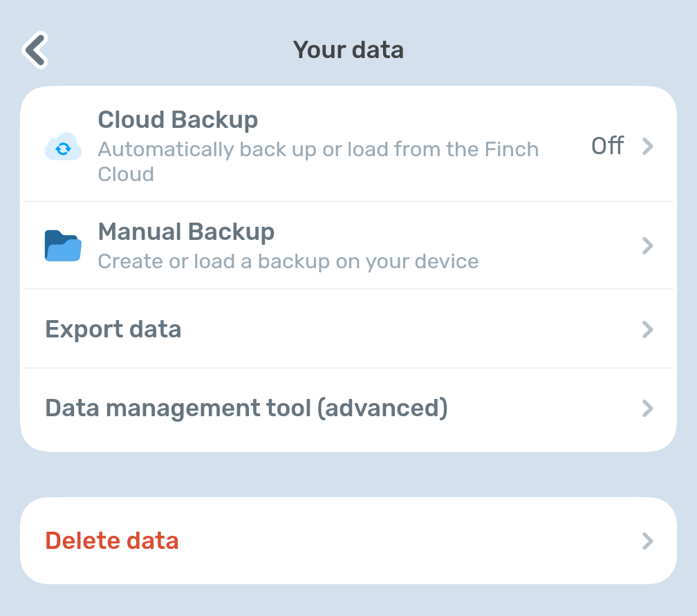697x616 pixels.
Task: Go back using the left arrow icon
Action: 35,50
